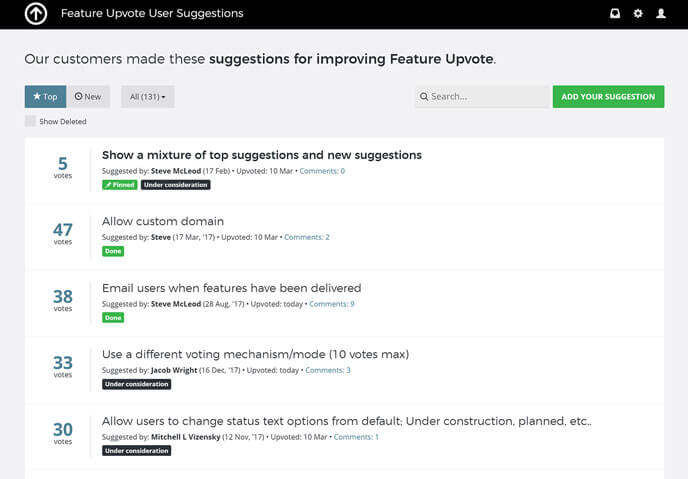Screen dimensions: 688x479
Task: Click the 33 votes counter
Action: pos(63,366)
